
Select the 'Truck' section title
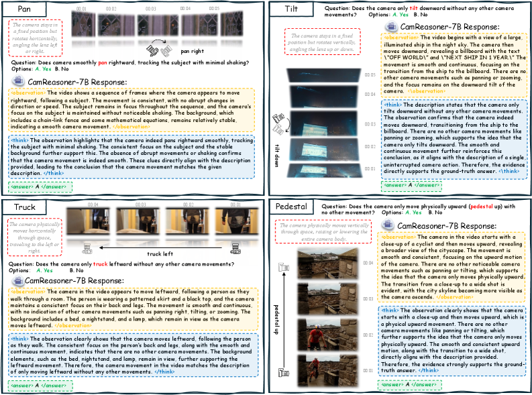point(24,207)
